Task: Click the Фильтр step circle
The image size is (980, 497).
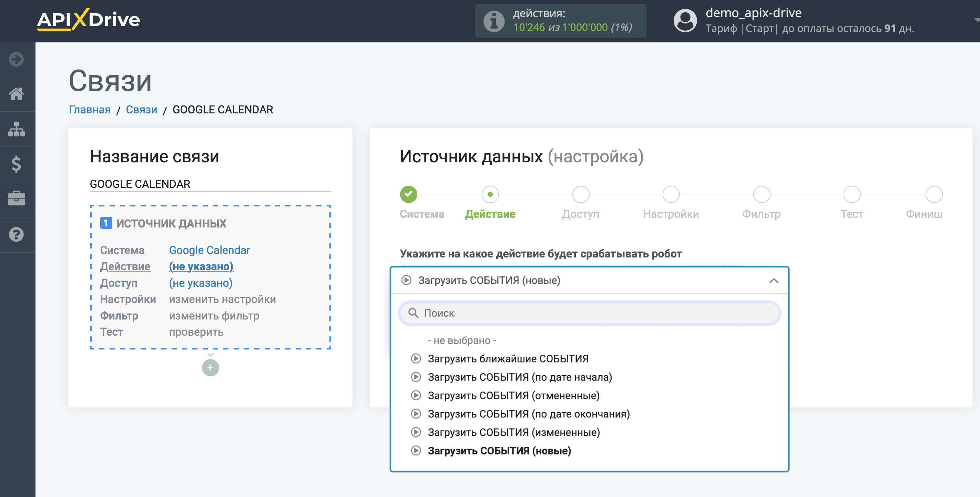Action: click(x=761, y=194)
